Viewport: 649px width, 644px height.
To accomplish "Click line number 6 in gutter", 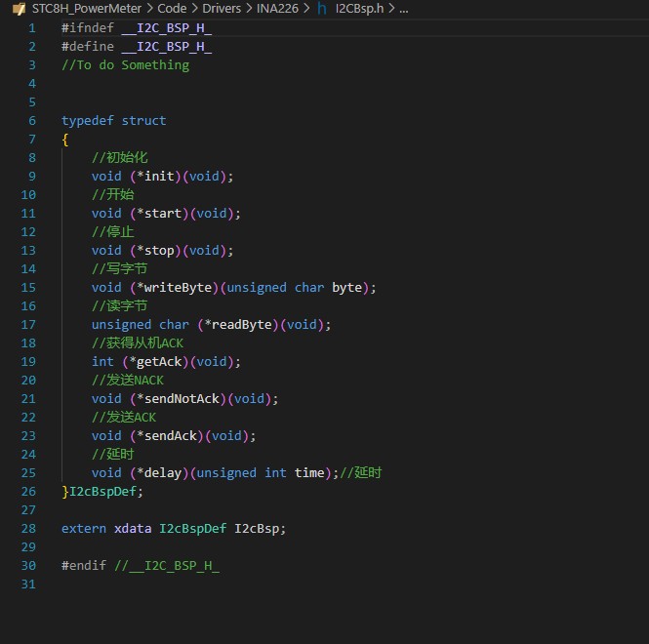I will (x=32, y=121).
